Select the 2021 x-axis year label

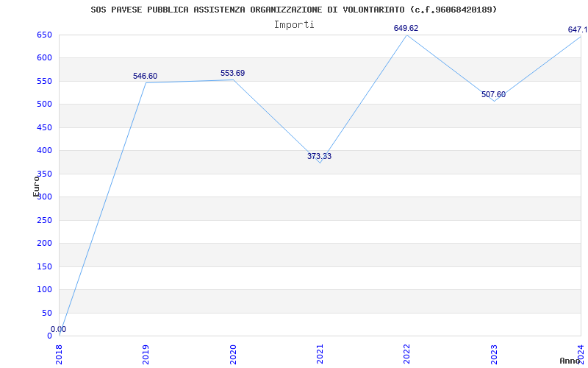pos(320,355)
